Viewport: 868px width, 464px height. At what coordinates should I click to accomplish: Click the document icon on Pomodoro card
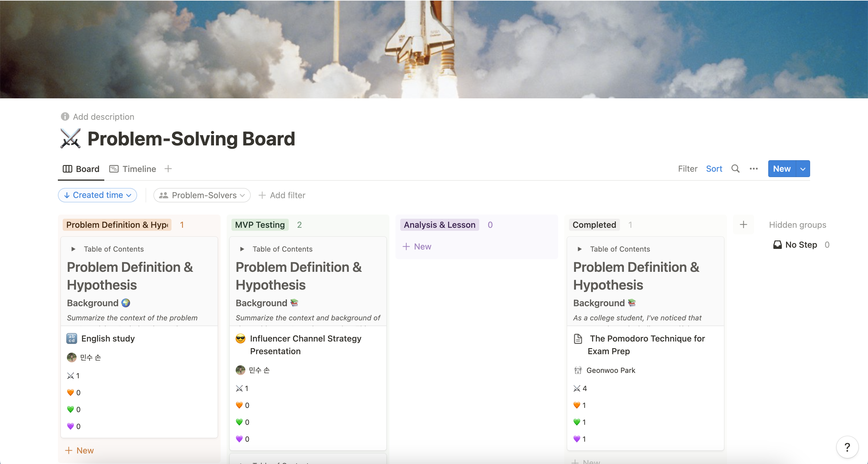coord(578,338)
